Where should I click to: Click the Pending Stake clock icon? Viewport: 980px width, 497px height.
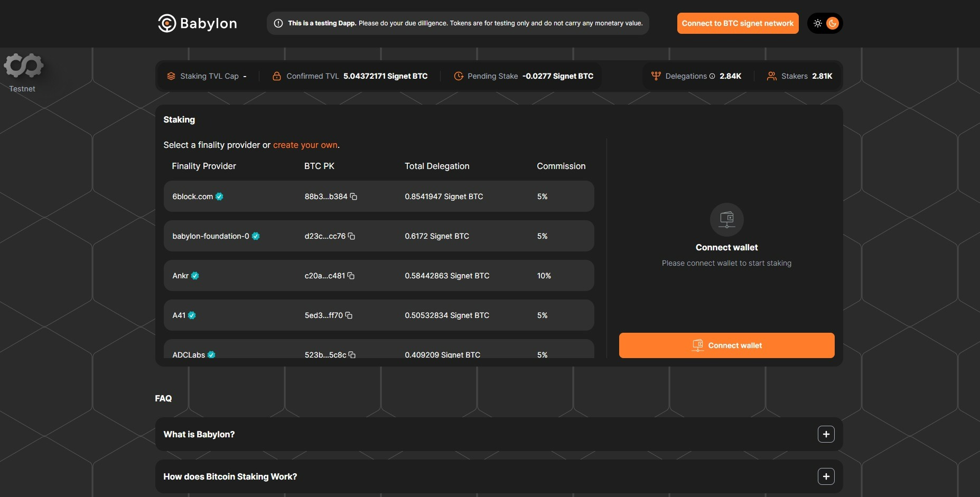[459, 76]
